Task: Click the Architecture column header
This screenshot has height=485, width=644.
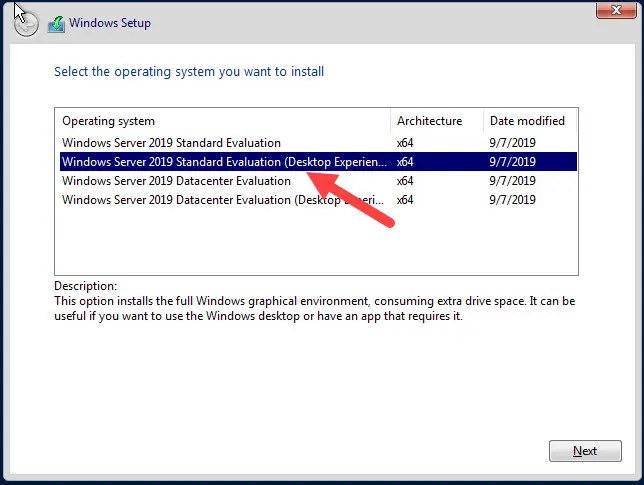Action: 437,121
